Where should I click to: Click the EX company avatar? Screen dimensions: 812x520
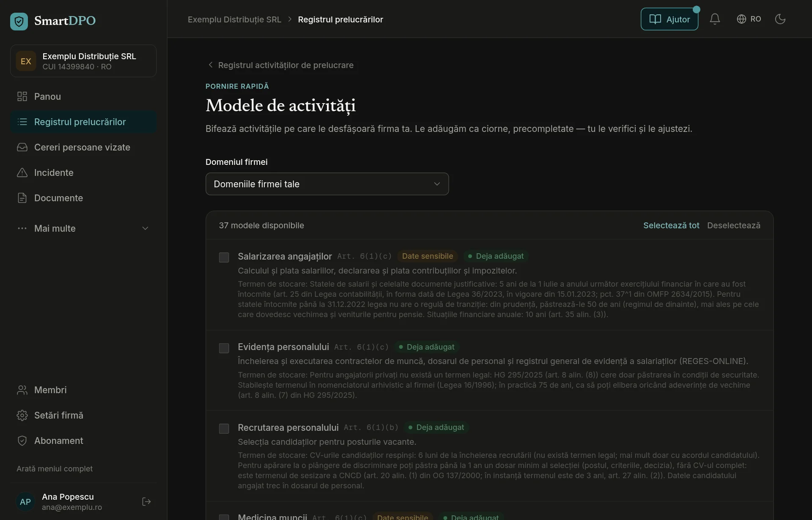[26, 61]
